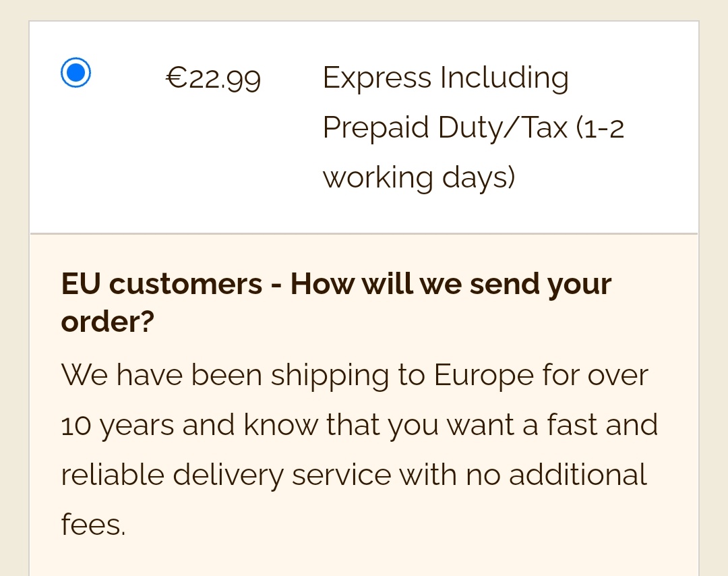Click the word 'Including' in shipping label
728x576 pixels.
click(x=504, y=78)
